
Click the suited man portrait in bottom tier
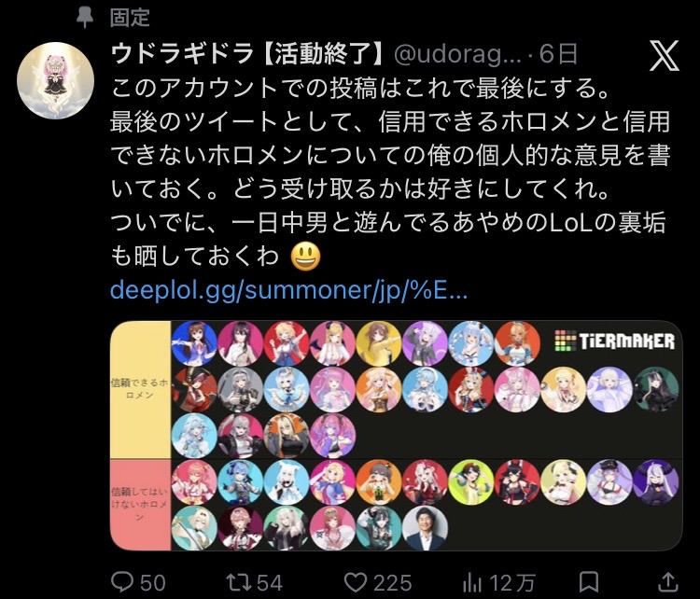coord(425,527)
